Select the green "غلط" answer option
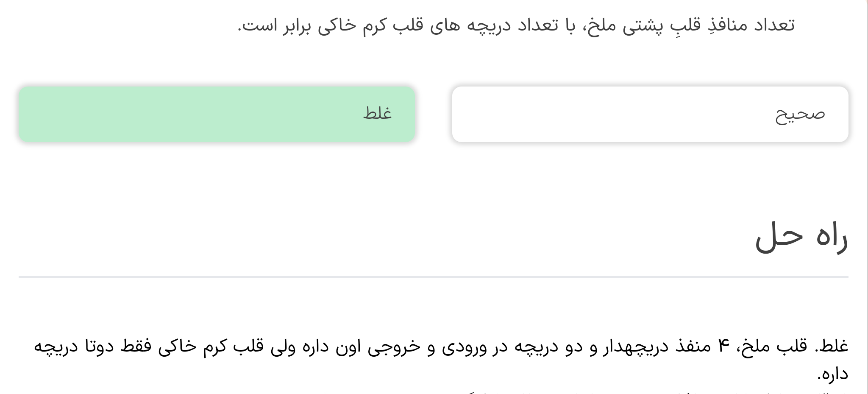This screenshot has width=868, height=394. 217,114
